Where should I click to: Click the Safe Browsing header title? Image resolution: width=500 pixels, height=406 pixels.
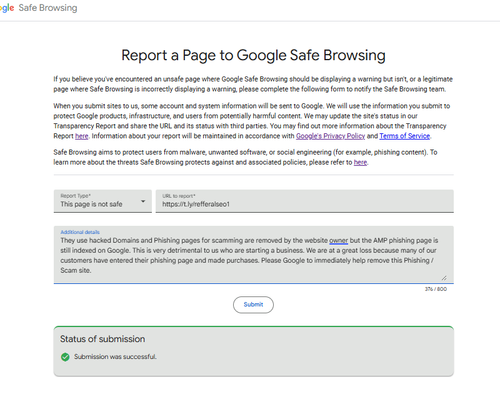[48, 8]
